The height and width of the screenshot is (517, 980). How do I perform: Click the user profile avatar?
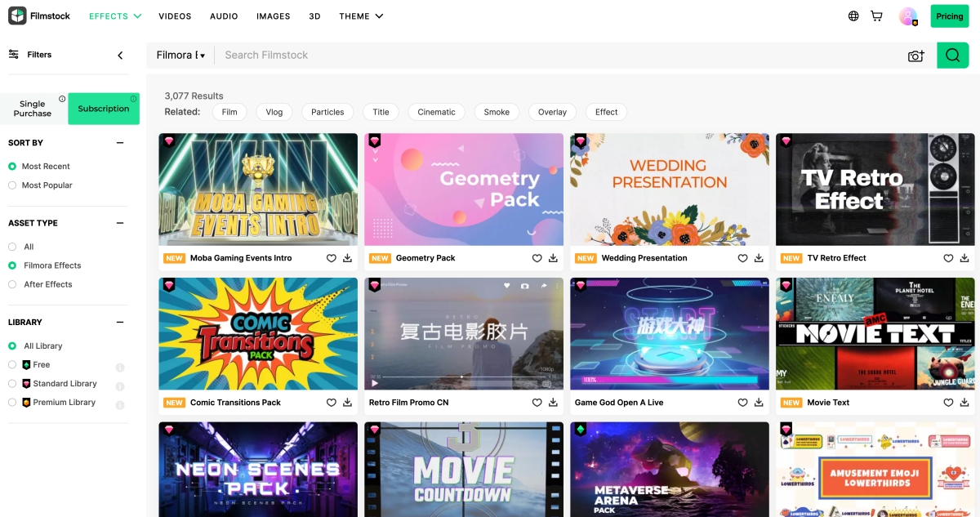pos(907,16)
